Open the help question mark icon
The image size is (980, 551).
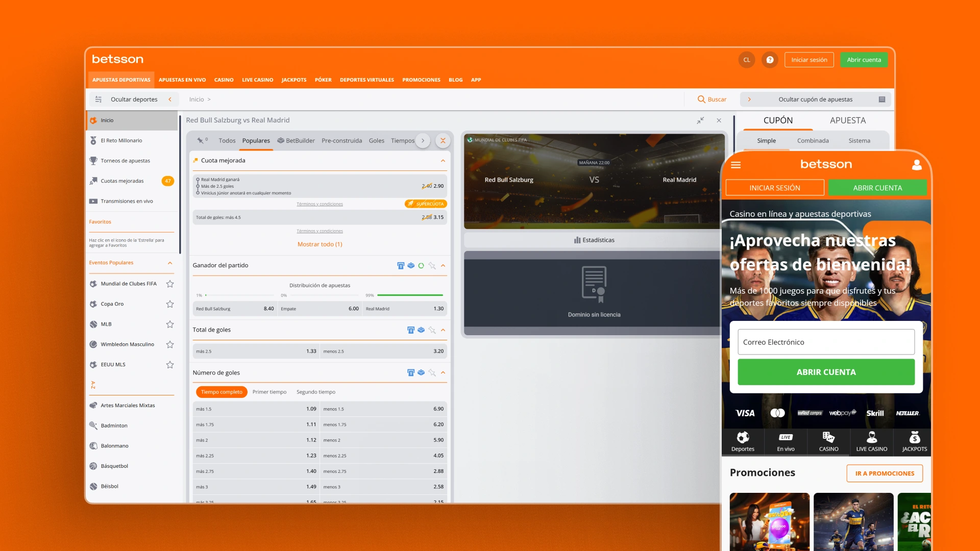tap(770, 60)
